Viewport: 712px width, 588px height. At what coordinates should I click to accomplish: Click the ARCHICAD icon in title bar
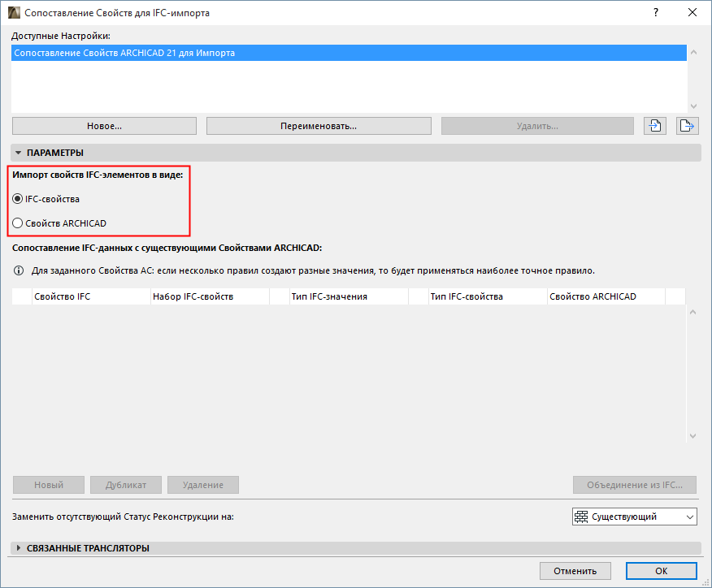(x=14, y=13)
